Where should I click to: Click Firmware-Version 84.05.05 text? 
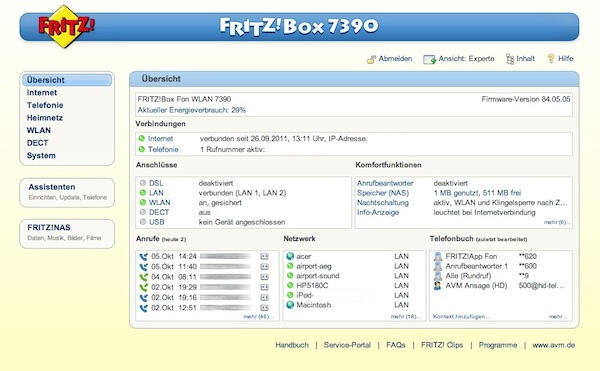pos(526,99)
